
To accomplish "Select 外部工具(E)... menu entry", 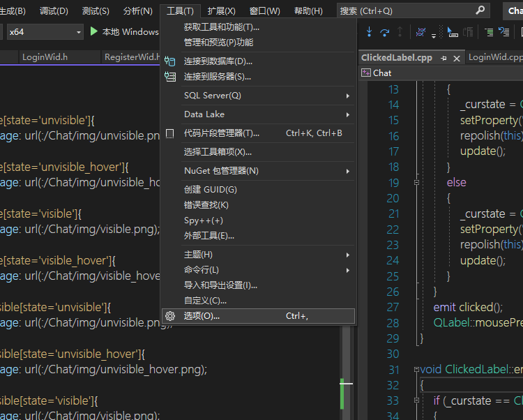I will point(258,236).
